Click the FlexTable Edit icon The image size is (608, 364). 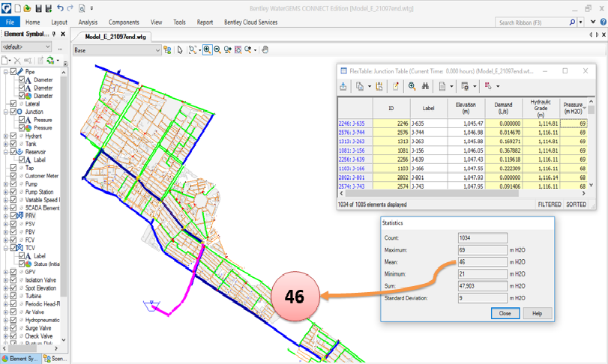click(396, 86)
